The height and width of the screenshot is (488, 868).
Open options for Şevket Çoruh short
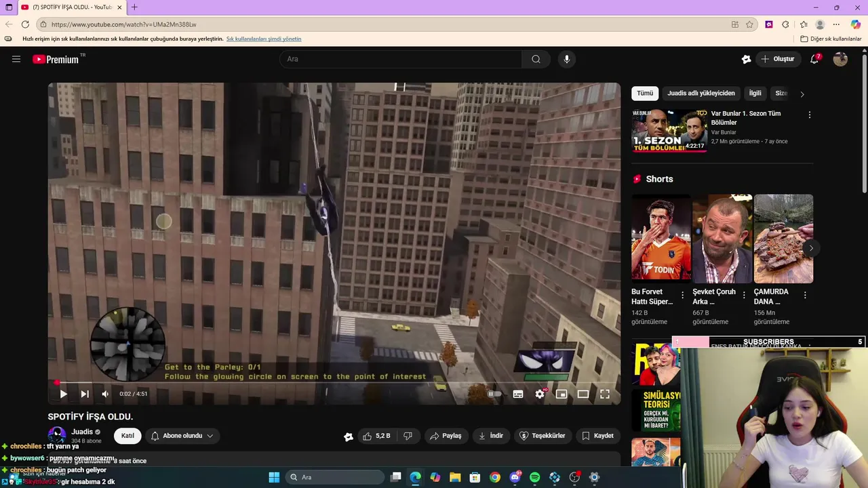point(744,296)
